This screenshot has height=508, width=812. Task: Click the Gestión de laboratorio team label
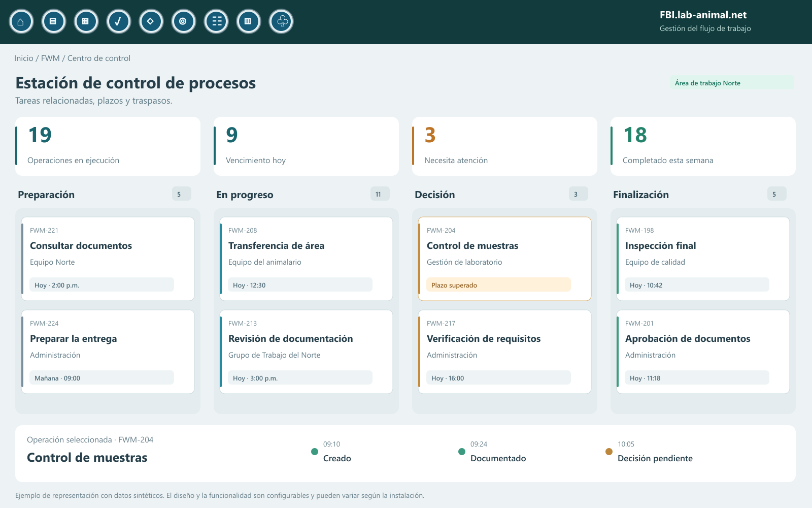pyautogui.click(x=464, y=262)
